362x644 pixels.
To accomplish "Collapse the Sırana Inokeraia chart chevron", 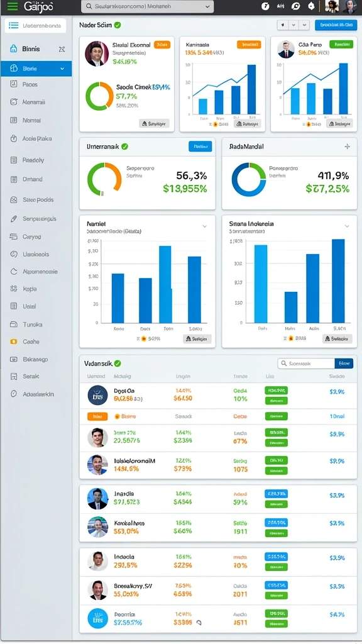I will pos(347,226).
